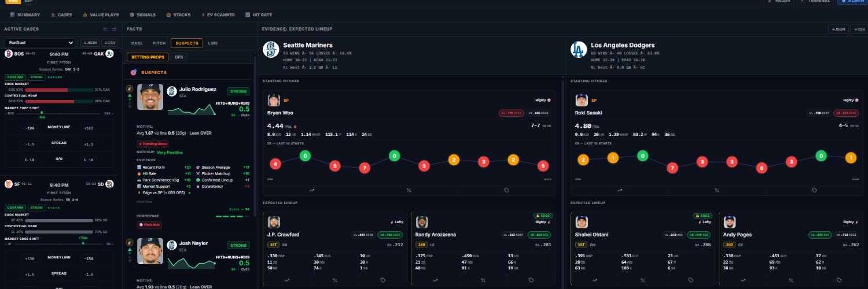Image resolution: width=868 pixels, height=289 pixels.
Task: Click the Recent Form evidence icon
Action: (139, 166)
